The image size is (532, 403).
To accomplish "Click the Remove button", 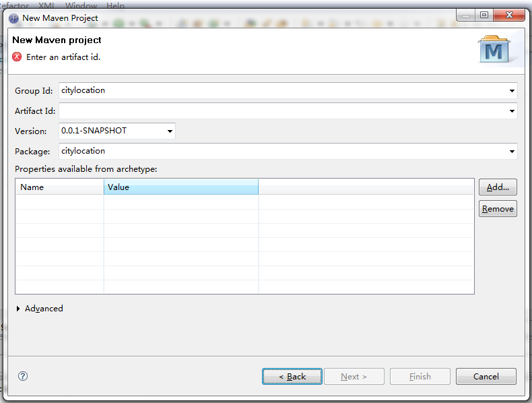I will click(x=498, y=208).
